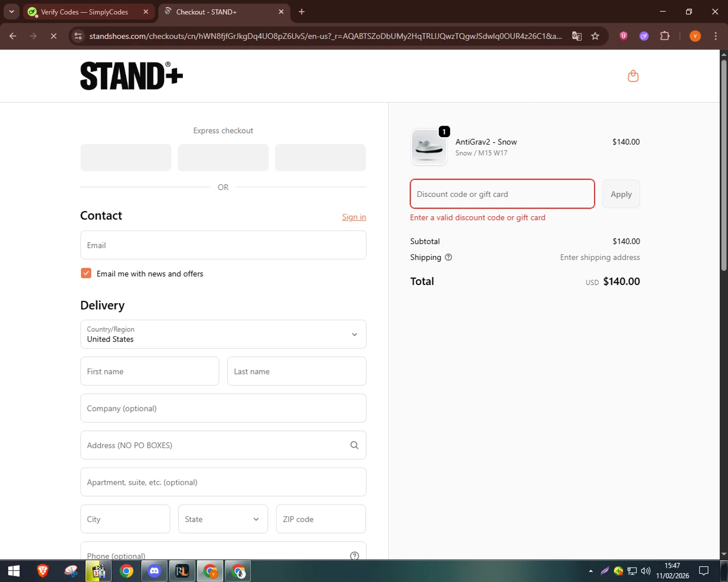Click the ZIP code field
728x582 pixels.
pyautogui.click(x=321, y=519)
